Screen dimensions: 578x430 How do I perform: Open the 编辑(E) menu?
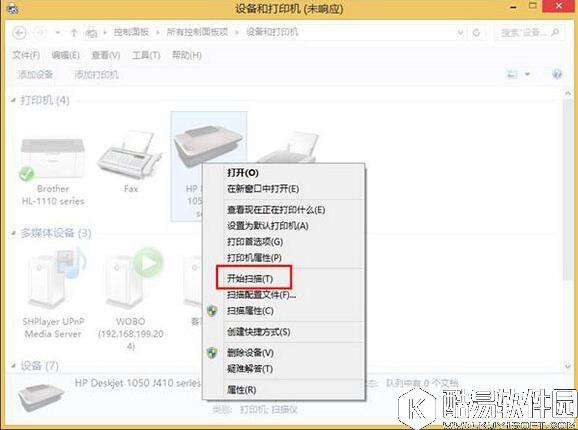pyautogui.click(x=66, y=55)
